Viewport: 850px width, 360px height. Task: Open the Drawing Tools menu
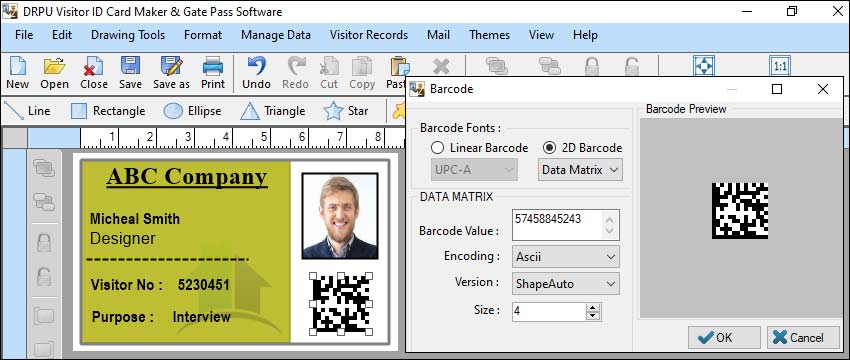[x=128, y=35]
